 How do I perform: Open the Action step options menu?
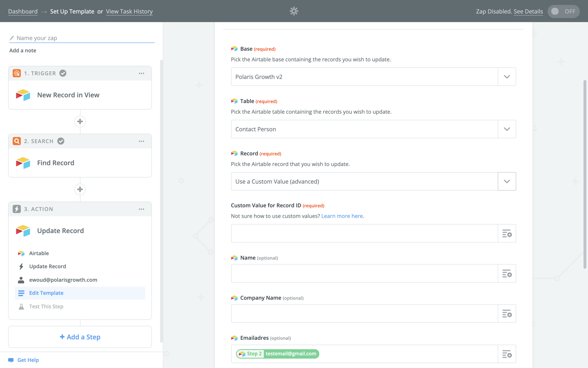[x=141, y=209]
